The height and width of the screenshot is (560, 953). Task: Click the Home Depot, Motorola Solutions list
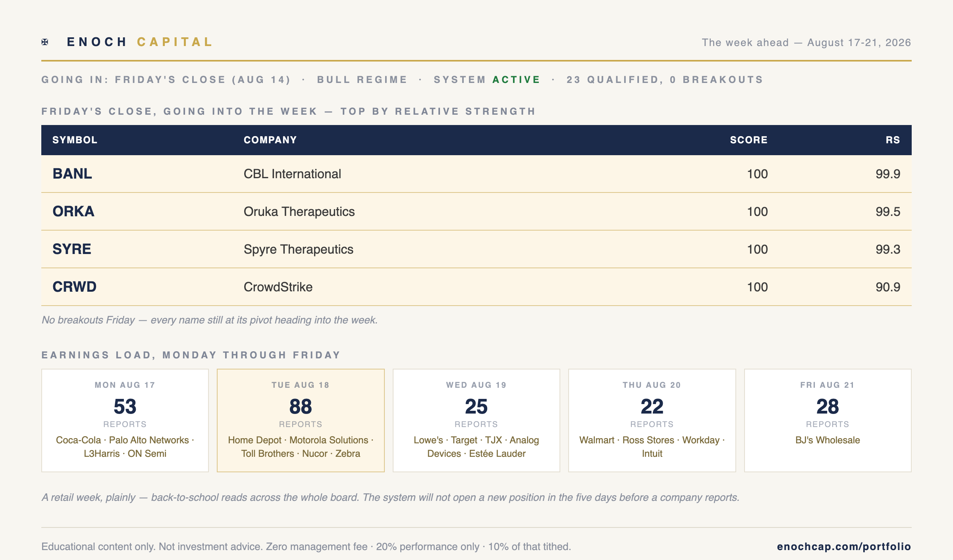(x=301, y=447)
